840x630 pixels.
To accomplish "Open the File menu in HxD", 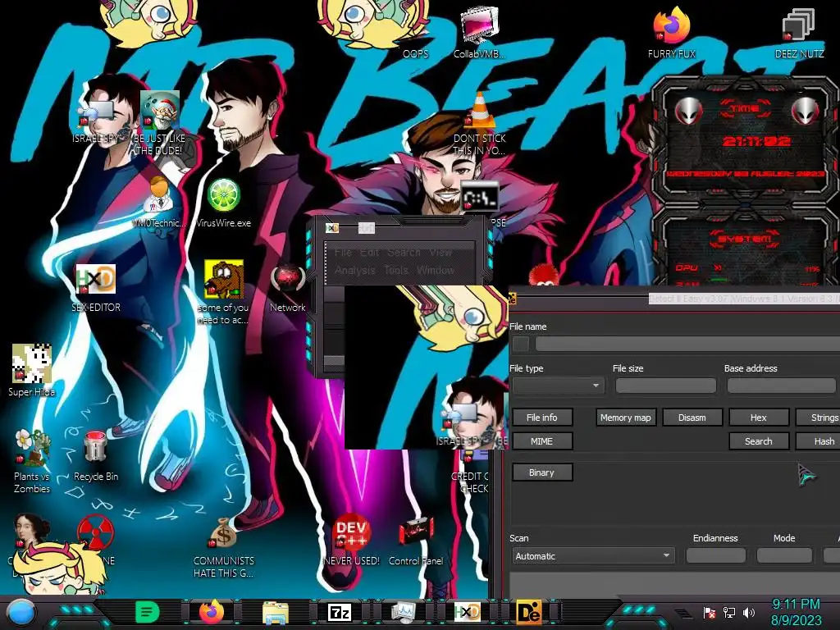I will tap(343, 252).
